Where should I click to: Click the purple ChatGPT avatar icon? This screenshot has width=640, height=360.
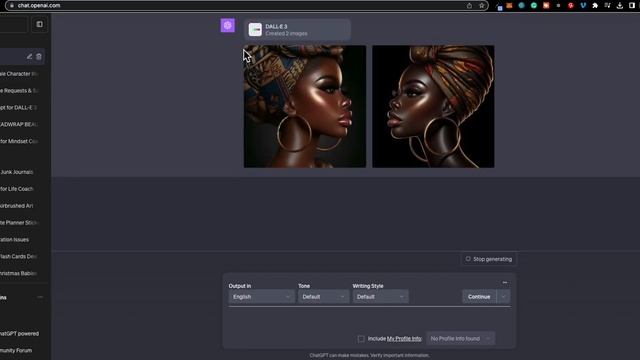pos(228,25)
